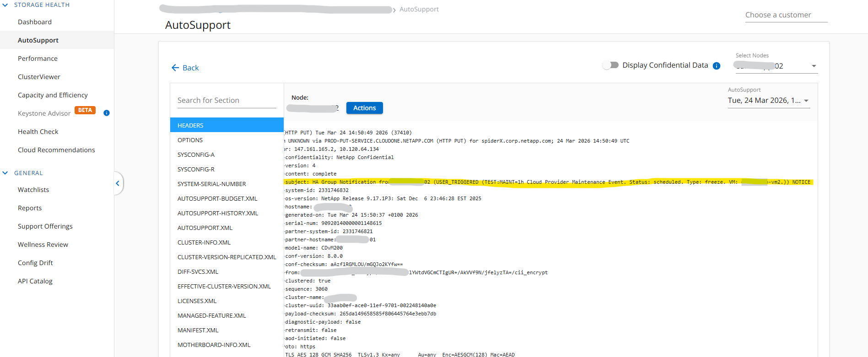The height and width of the screenshot is (357, 868).
Task: Open API Catalog page
Action: (x=35, y=281)
